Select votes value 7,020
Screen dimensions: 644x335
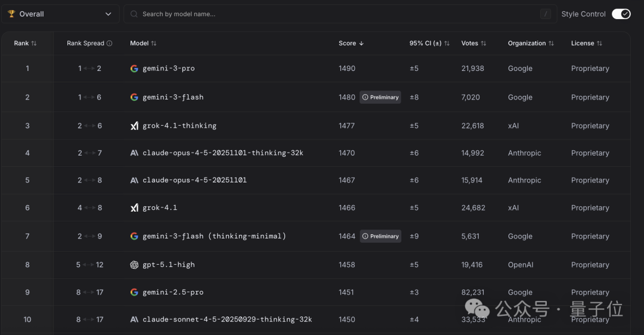470,97
